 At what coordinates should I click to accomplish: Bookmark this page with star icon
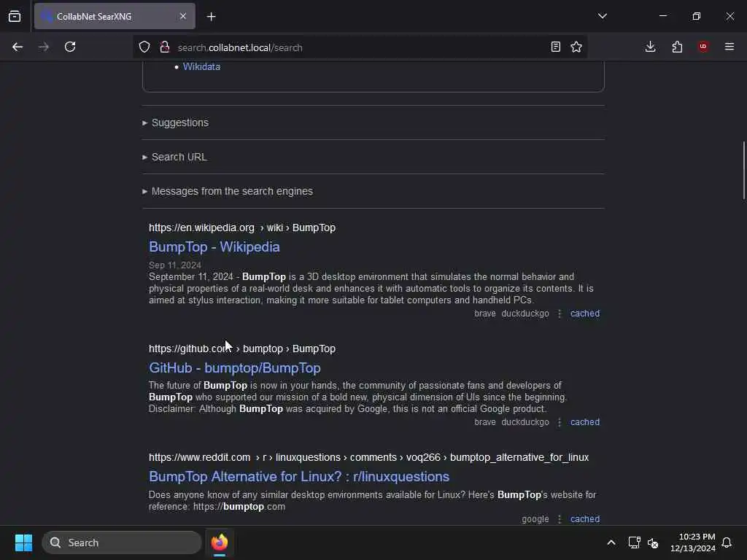tap(576, 47)
